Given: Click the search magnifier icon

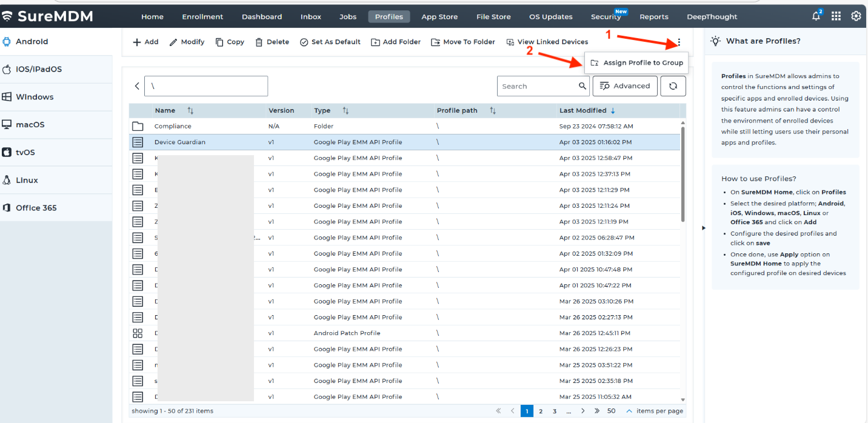Looking at the screenshot, I should (583, 86).
